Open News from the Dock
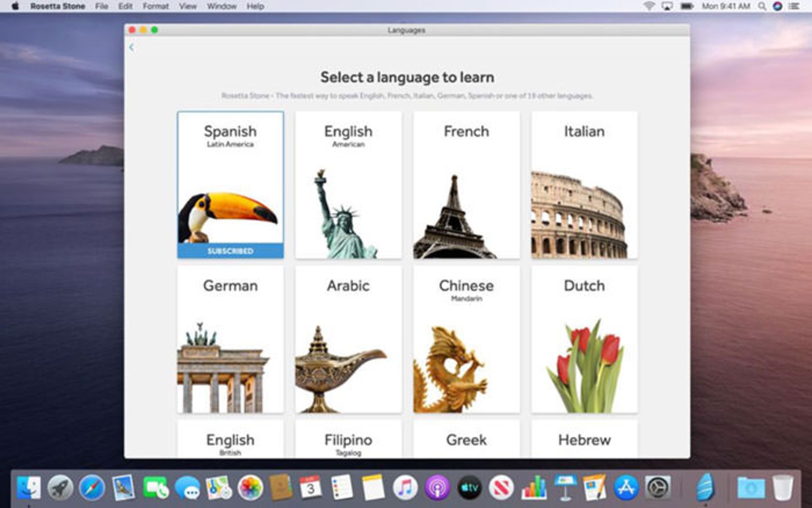812x508 pixels. (501, 488)
